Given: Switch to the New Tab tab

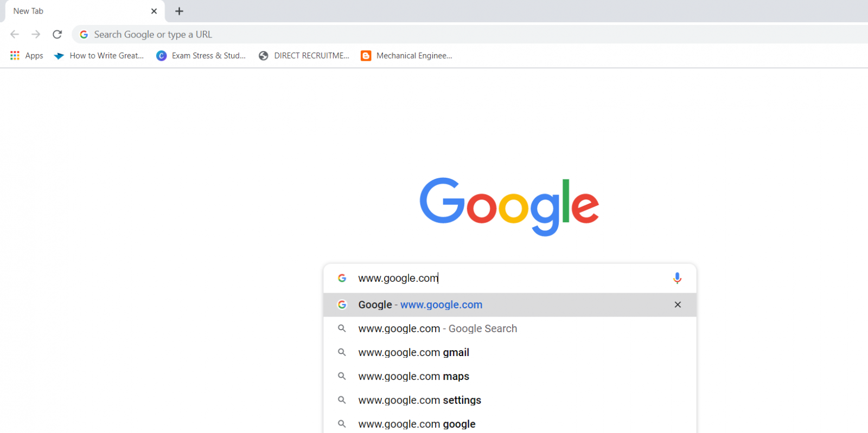Looking at the screenshot, I should click(76, 11).
